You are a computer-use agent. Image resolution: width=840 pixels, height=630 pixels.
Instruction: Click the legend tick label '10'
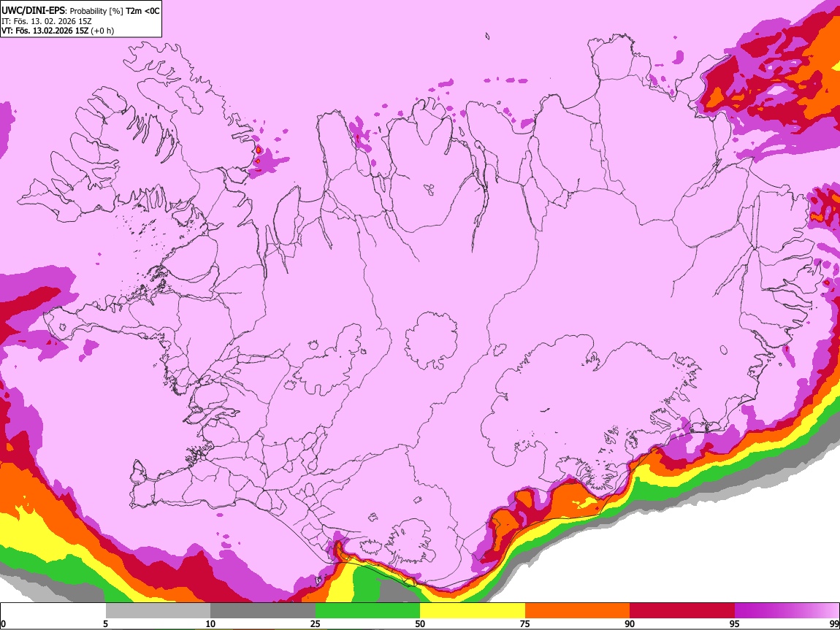point(210,623)
